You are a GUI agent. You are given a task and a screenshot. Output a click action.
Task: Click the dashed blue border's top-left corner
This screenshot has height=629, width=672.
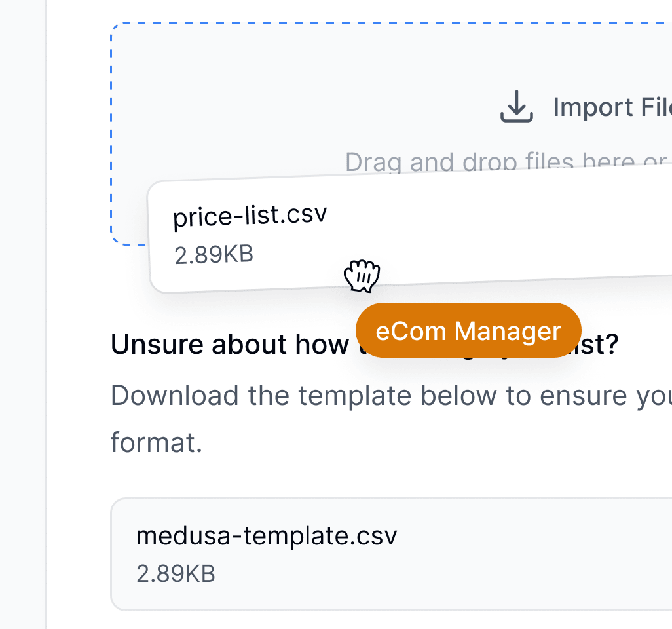pos(115,27)
